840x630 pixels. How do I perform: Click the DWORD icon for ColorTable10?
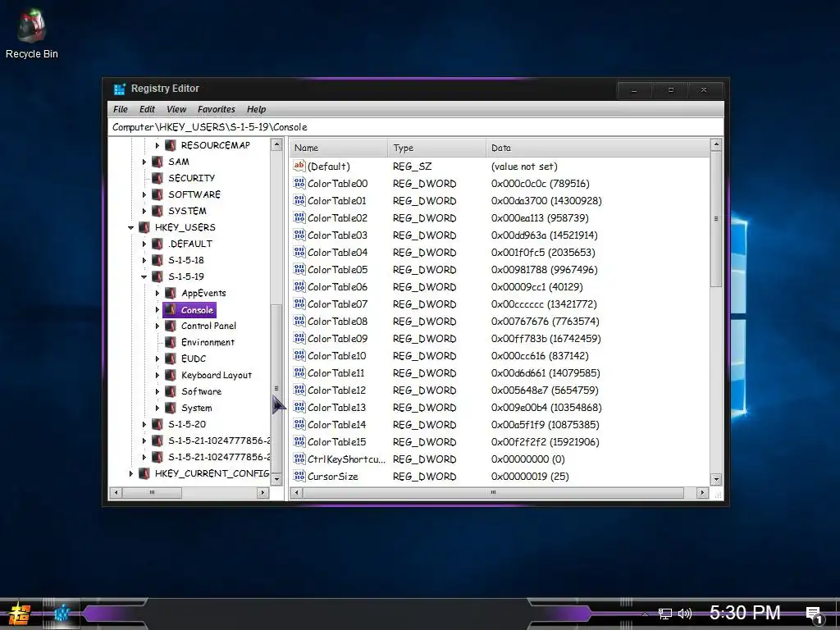coord(299,355)
